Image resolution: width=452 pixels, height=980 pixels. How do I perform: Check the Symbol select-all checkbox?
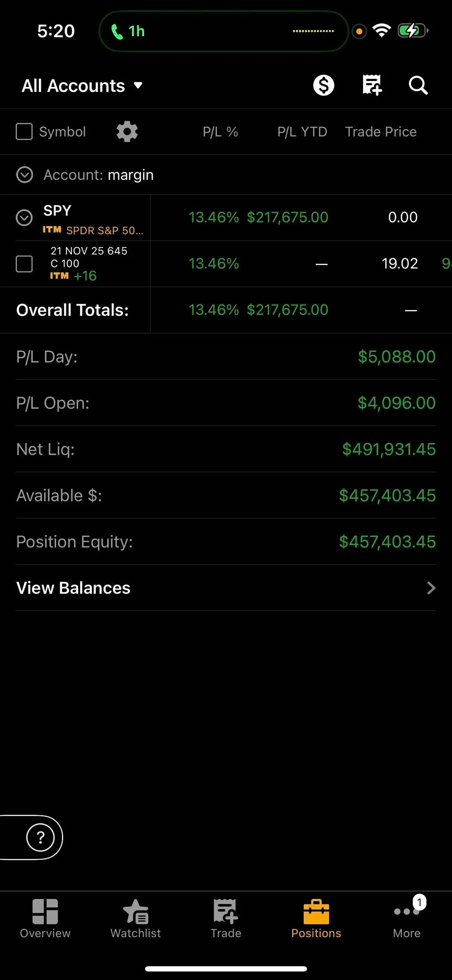click(x=24, y=131)
